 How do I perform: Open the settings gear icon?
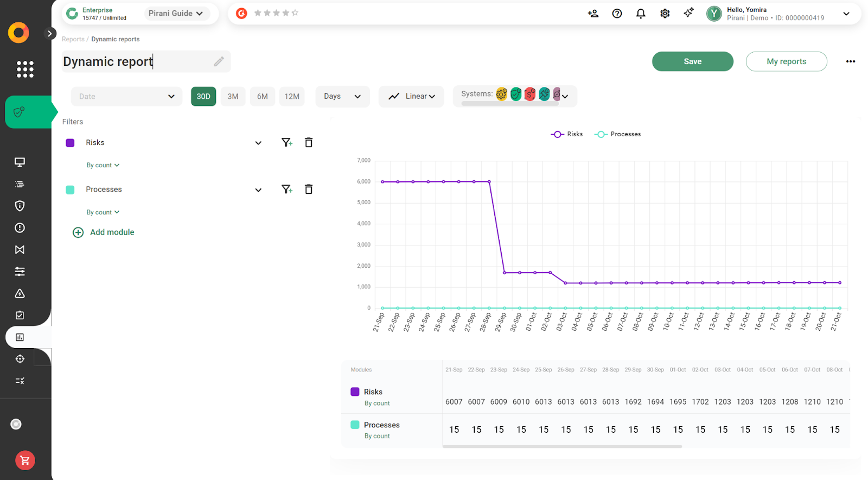tap(665, 14)
